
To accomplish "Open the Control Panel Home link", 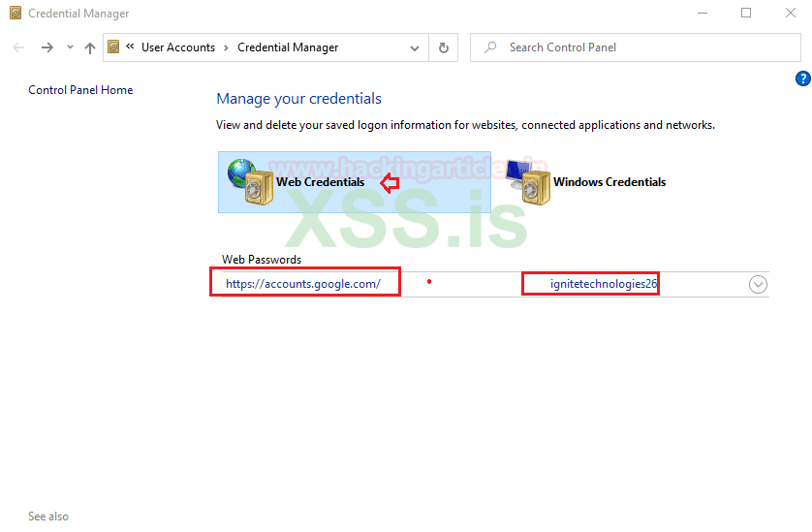I will point(80,90).
